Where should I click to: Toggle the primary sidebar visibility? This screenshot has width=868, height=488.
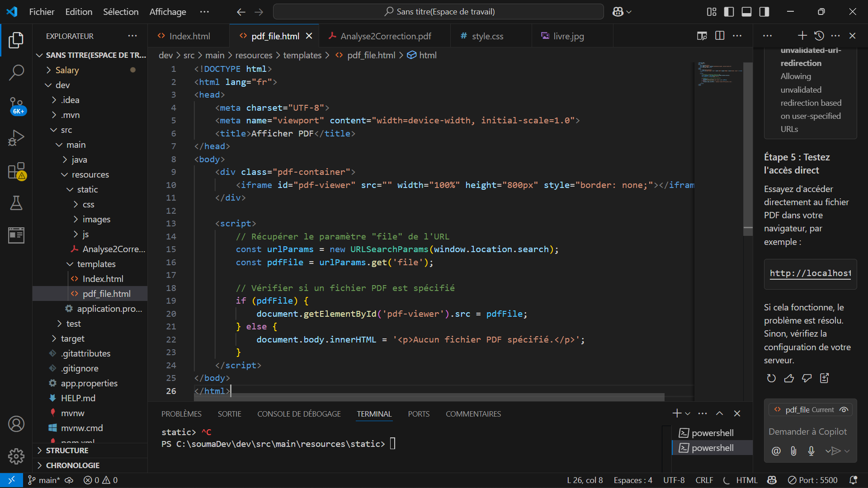[x=729, y=12]
